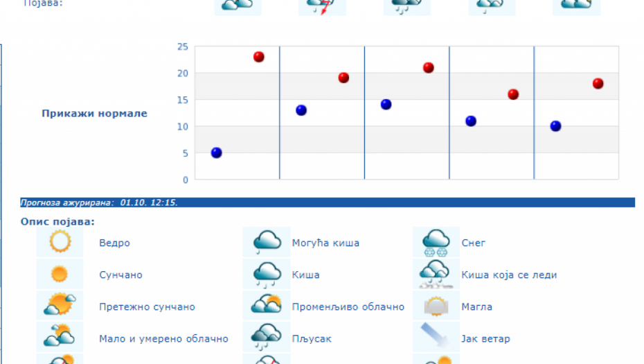Click the thunderstorm forecast icon at top
The height and width of the screenshot is (364, 644).
coord(322,6)
